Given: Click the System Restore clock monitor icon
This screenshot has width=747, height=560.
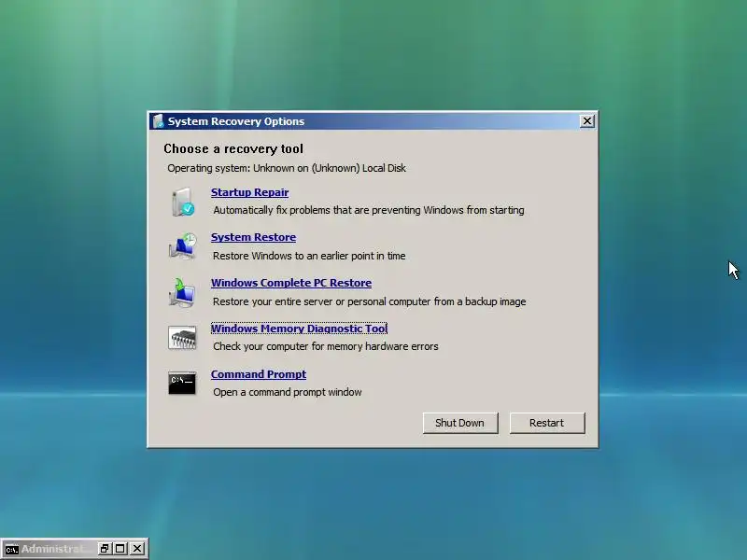Looking at the screenshot, I should [182, 246].
